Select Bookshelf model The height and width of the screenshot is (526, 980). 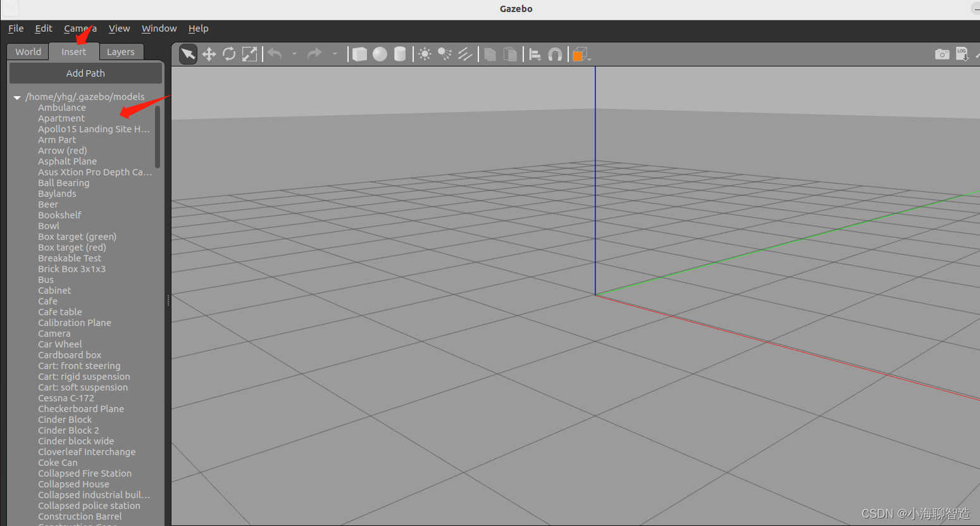[59, 215]
